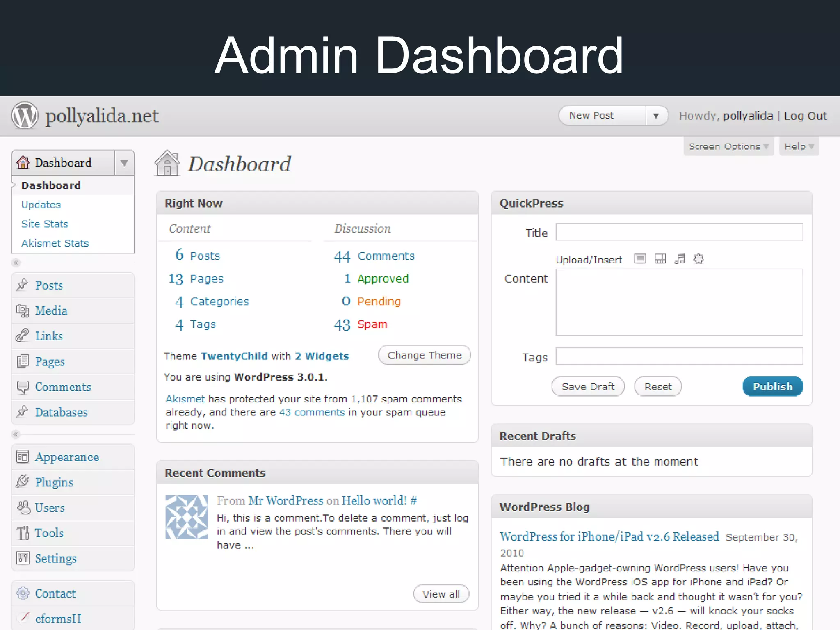Screen dimensions: 840x630
Task: Select the bold Dashboard submenu item
Action: point(51,185)
